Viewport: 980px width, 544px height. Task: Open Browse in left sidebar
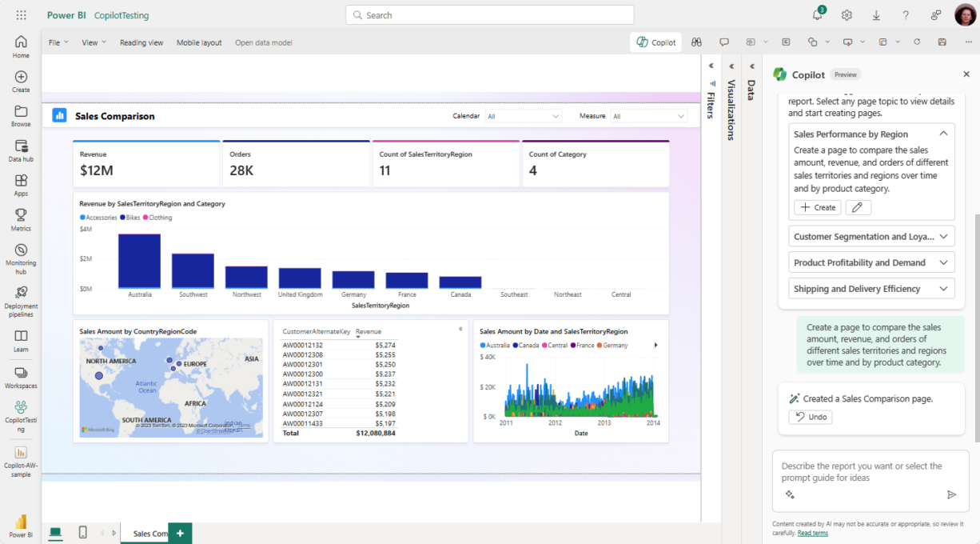point(21,116)
